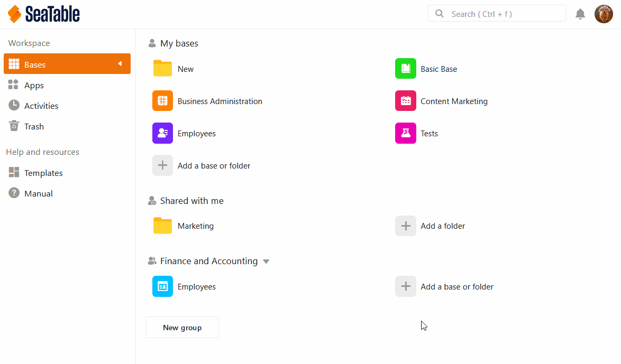The width and height of the screenshot is (621, 364).
Task: Open Templates under Help and resources
Action: click(x=43, y=173)
